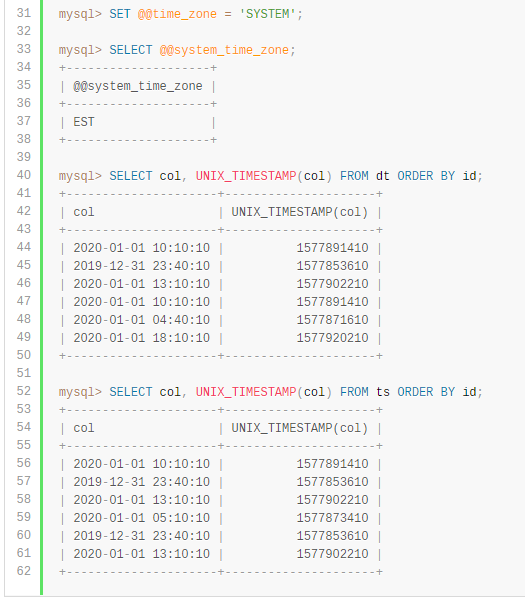This screenshot has height=608, width=525.
Task: Click the 'SYSTEM' string literal
Action: (268, 14)
